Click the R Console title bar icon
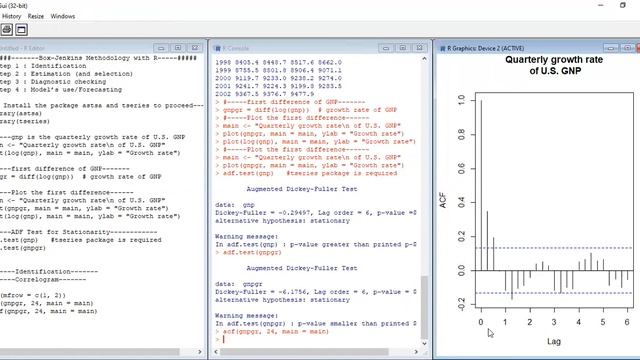This screenshot has width=640, height=360. [x=218, y=48]
